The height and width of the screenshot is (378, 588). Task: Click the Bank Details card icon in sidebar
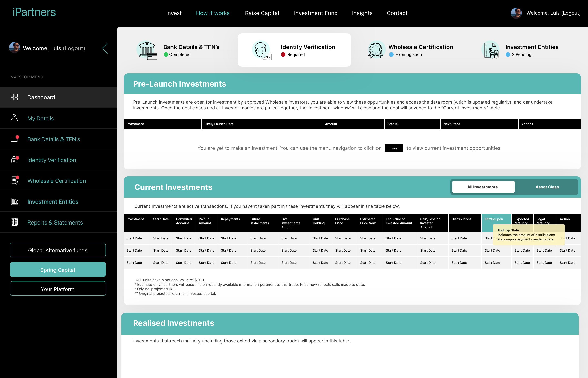(x=14, y=139)
